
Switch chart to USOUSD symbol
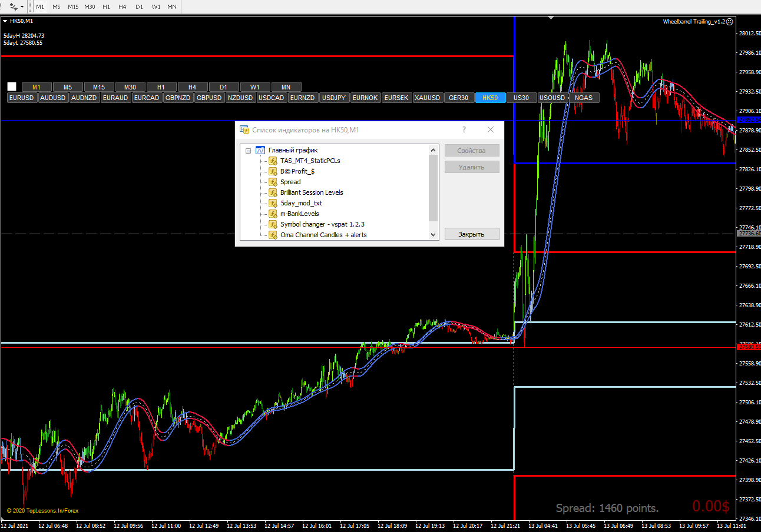(x=553, y=98)
